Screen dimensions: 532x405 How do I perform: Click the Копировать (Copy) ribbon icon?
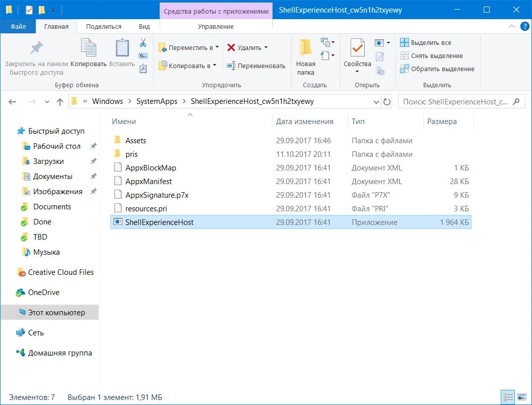89,48
